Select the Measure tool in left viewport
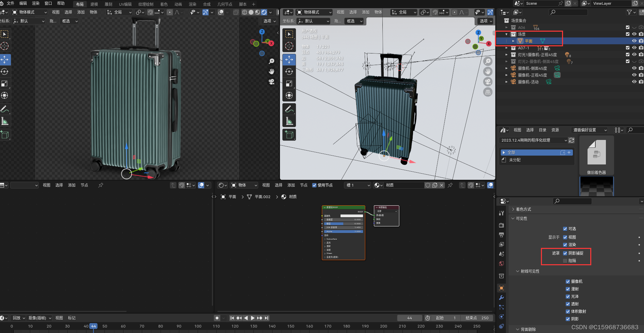Screen dimensions: 644x333 (x=5, y=121)
